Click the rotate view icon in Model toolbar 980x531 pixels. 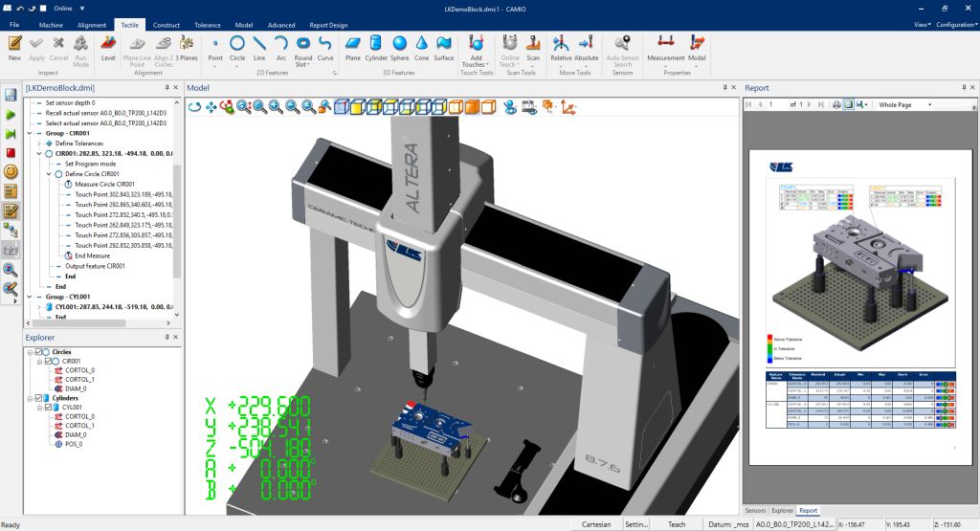194,107
